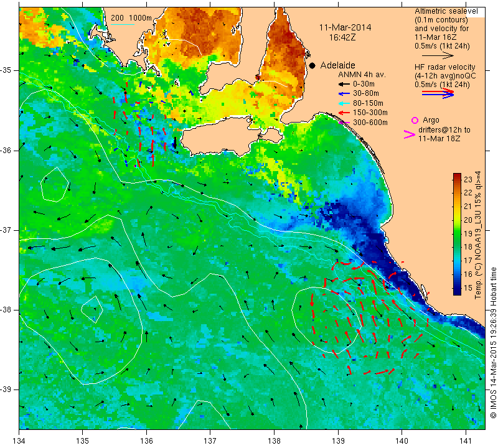Click the longitude label 138

pyautogui.click(x=274, y=441)
